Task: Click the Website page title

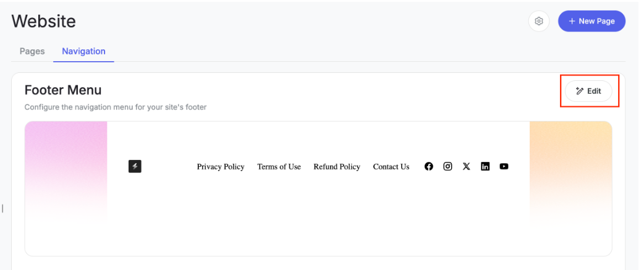Action: (44, 21)
